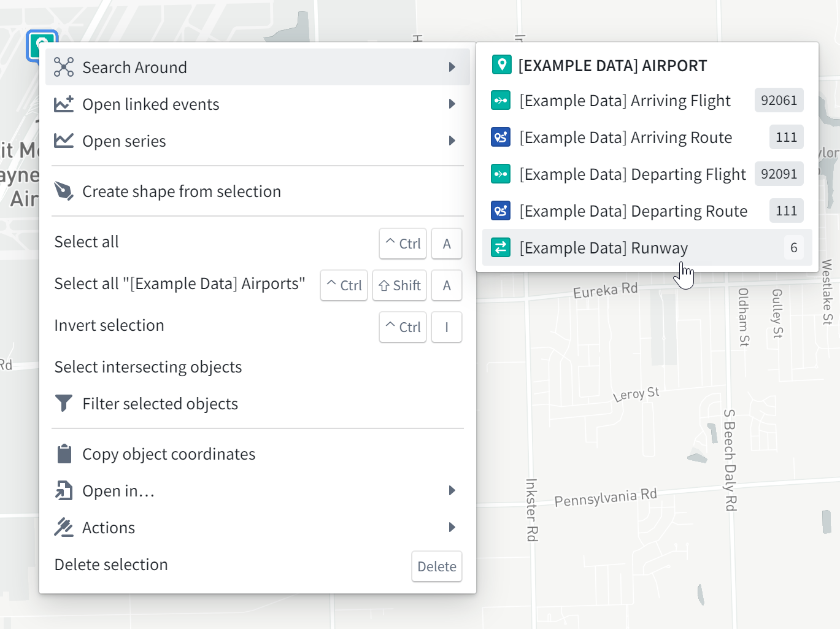The image size is (840, 629).
Task: Click the Eureka Rd label on the map
Action: 606,290
